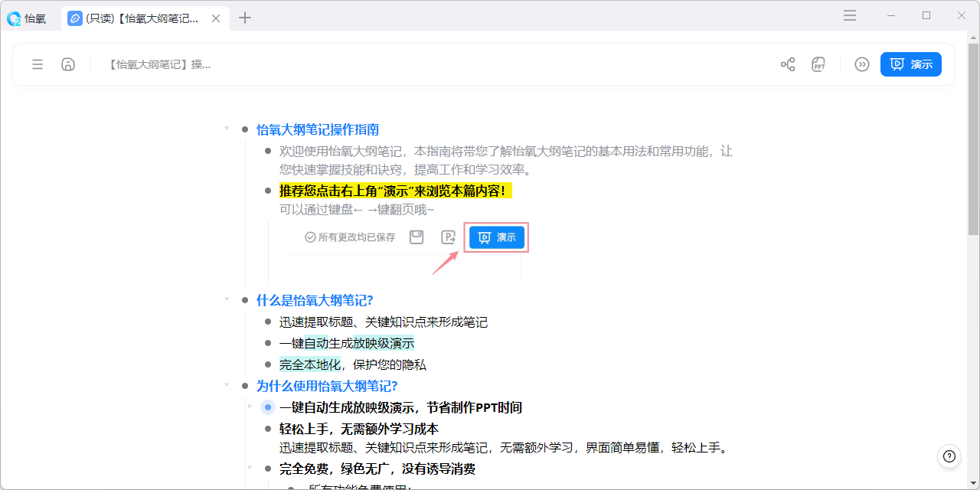Collapse the 什么是怡氧大纲笔记? section triangle
Image resolution: width=980 pixels, height=490 pixels.
click(227, 299)
